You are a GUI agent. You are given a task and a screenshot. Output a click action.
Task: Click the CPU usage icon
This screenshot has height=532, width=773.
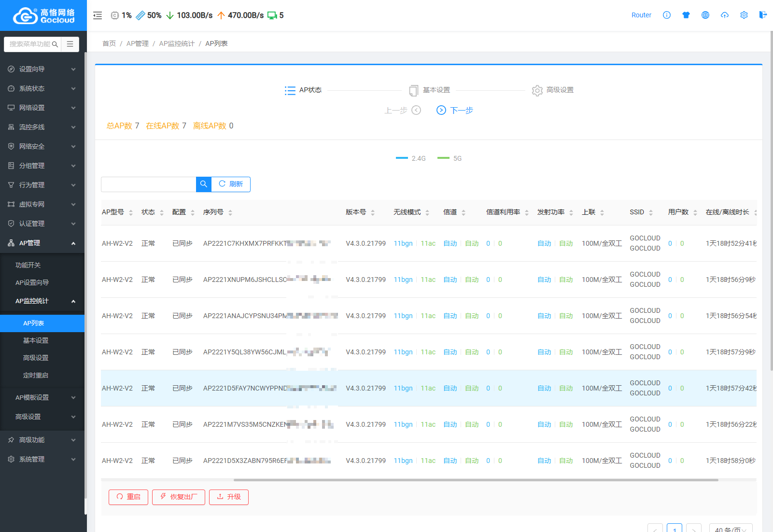pos(115,15)
